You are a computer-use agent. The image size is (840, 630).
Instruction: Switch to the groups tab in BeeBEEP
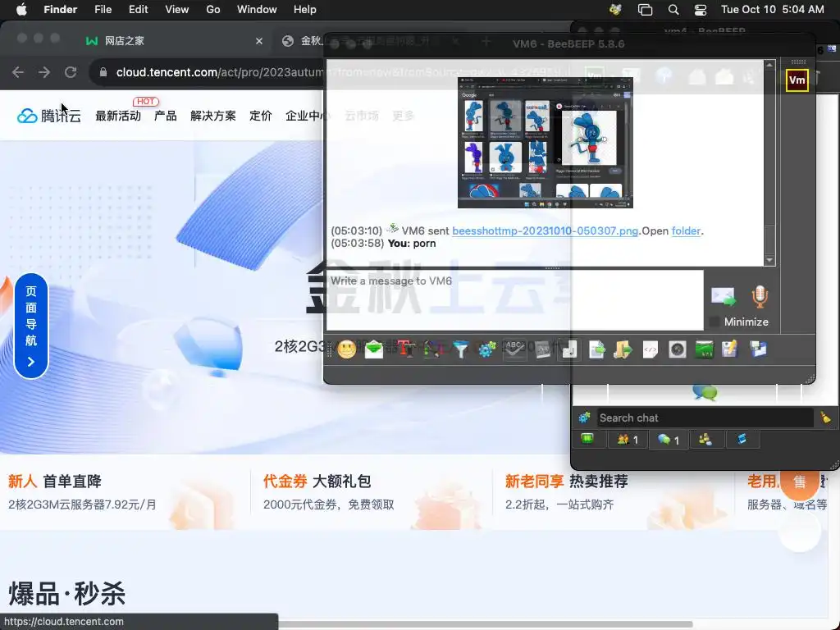coord(705,440)
